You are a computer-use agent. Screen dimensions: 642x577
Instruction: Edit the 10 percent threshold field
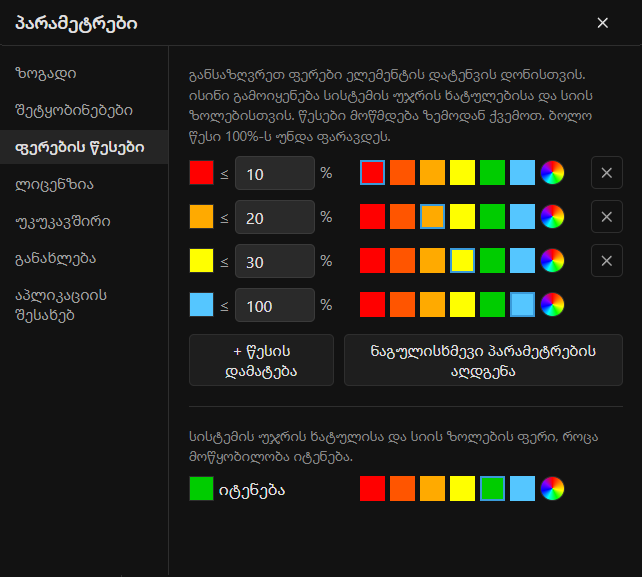275,173
